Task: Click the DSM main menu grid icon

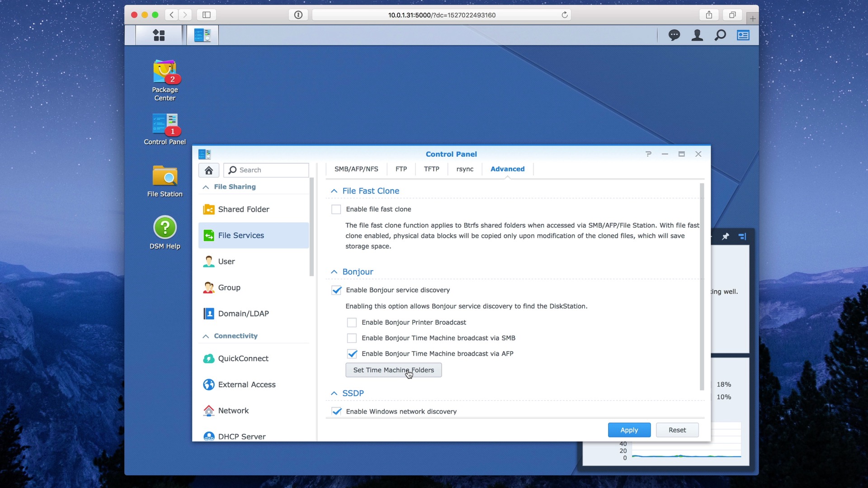Action: [x=159, y=35]
